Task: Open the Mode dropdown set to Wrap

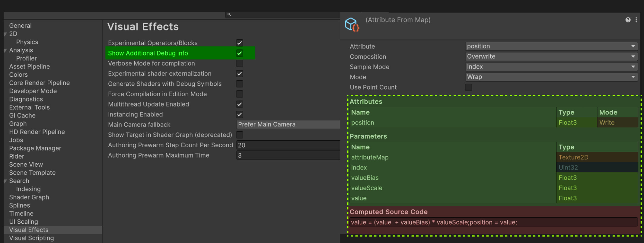Action: 551,77
